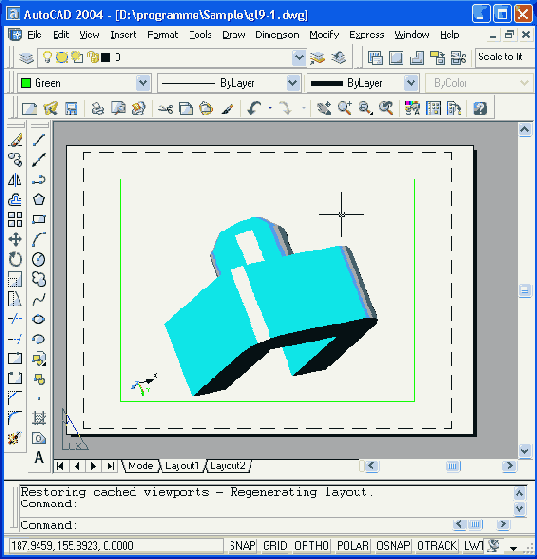The width and height of the screenshot is (537, 559).
Task: Click the Match Properties brush icon
Action: [x=227, y=108]
